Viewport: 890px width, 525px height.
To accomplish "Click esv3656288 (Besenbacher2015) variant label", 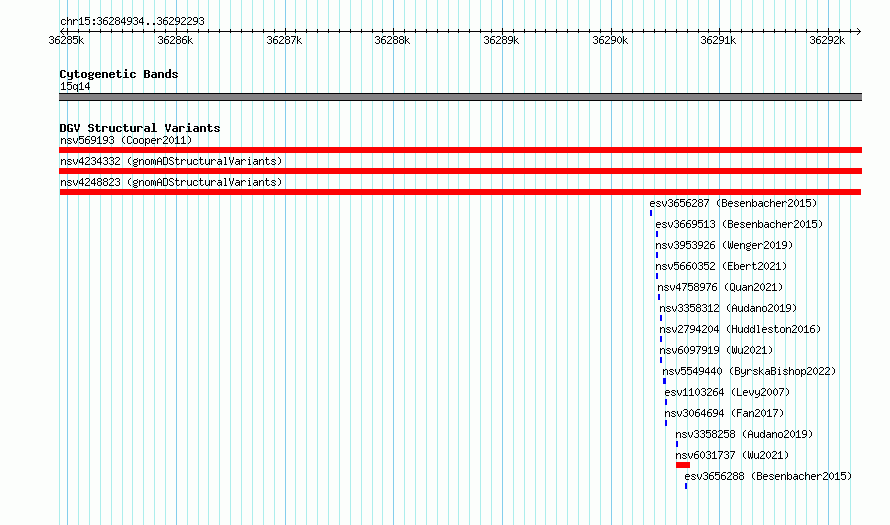I will click(x=768, y=476).
